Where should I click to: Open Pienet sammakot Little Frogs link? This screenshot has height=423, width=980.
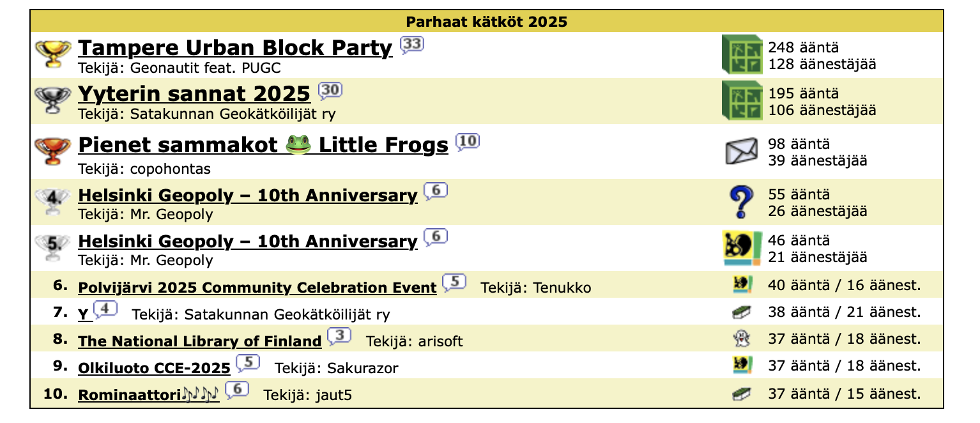pos(263,146)
